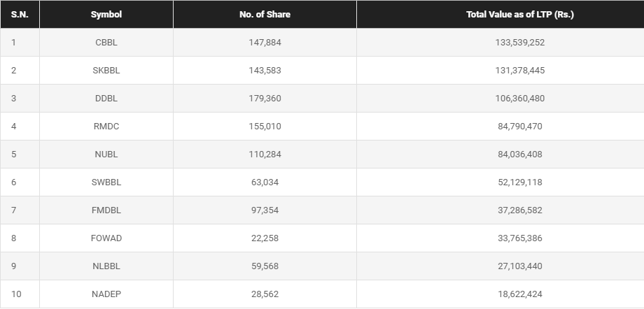This screenshot has height=309, width=644.
Task: Click share count 22,258 for FOWAD
Action: pyautogui.click(x=265, y=238)
